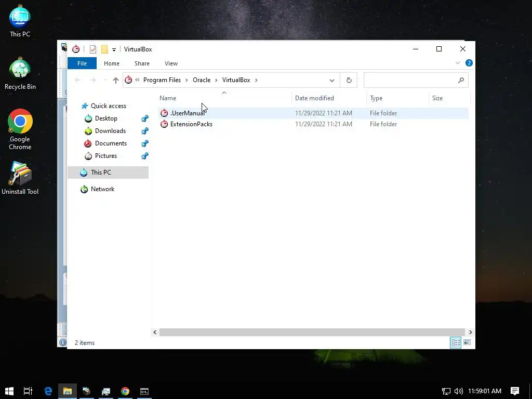Switch to the View ribbon tab
The image size is (532, 399).
point(171,63)
